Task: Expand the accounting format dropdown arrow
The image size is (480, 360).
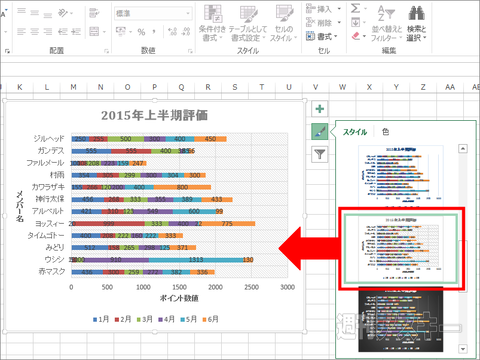Action: tap(130, 32)
